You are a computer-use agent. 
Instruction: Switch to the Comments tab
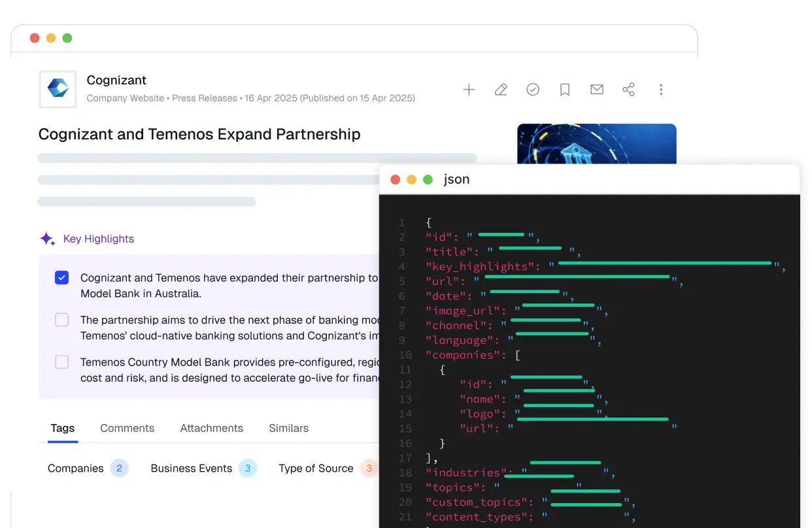127,428
